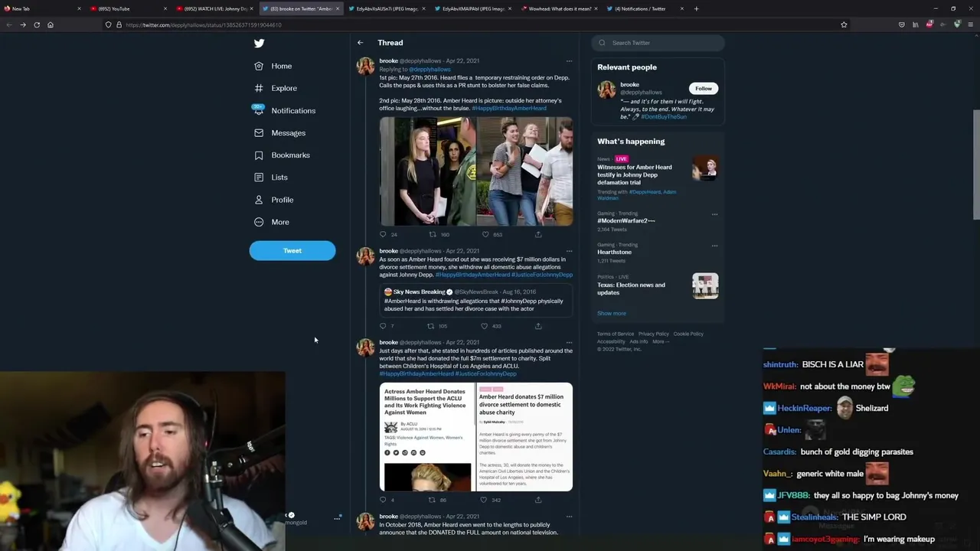Click the blue Tweet button

click(x=292, y=250)
